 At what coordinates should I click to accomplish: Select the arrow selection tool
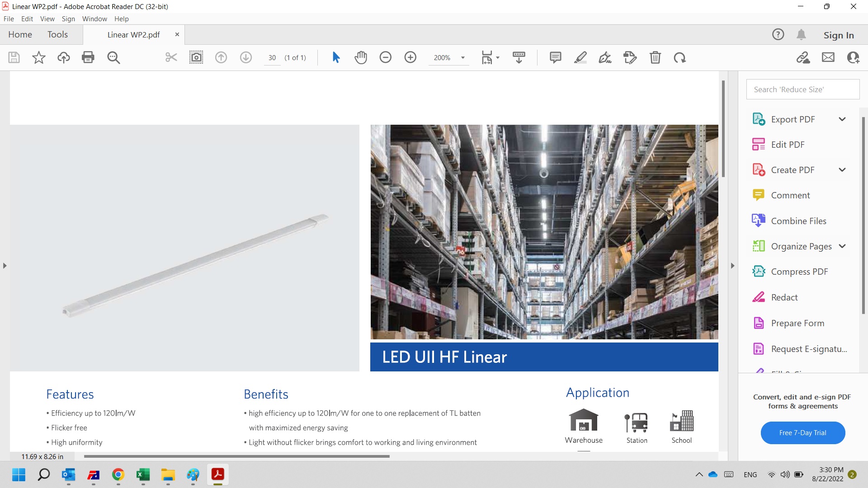point(336,57)
